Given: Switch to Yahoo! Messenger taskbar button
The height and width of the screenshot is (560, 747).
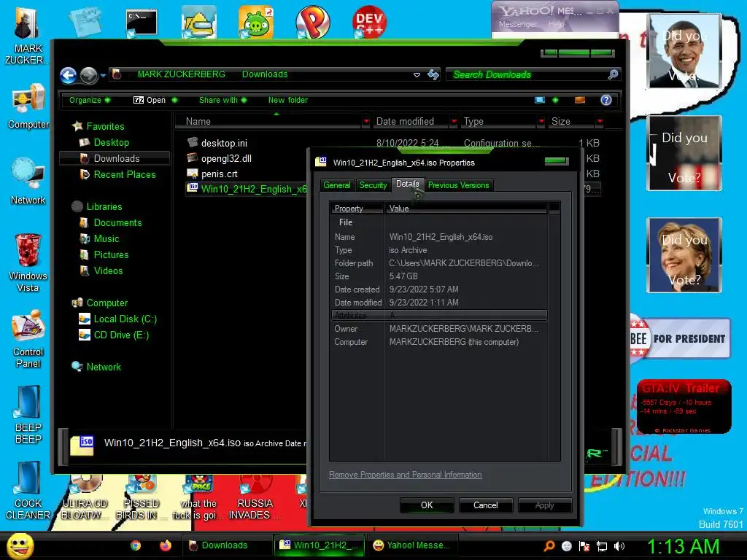Looking at the screenshot, I should (x=414, y=545).
